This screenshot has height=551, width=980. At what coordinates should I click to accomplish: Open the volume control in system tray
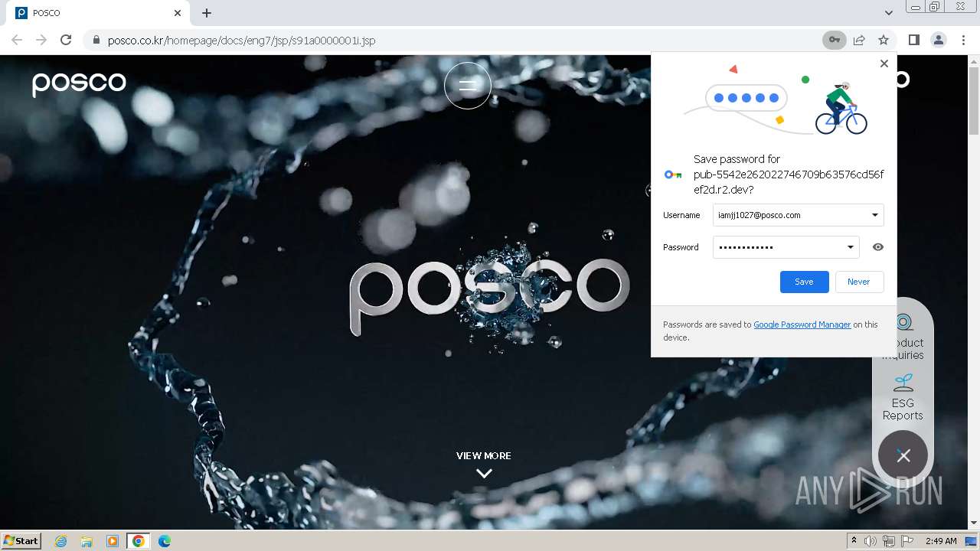pos(871,541)
